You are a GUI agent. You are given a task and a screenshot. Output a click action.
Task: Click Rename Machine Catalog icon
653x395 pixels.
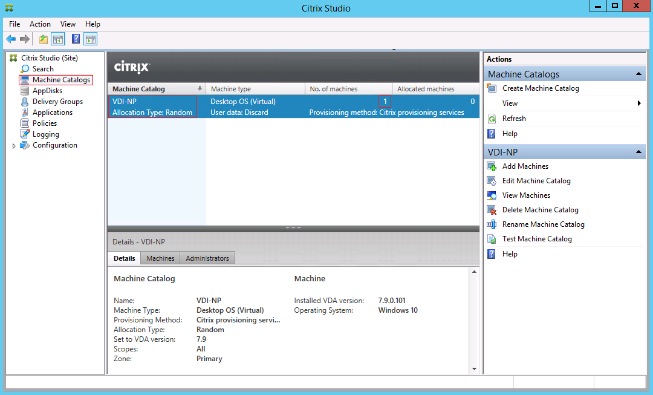point(492,225)
